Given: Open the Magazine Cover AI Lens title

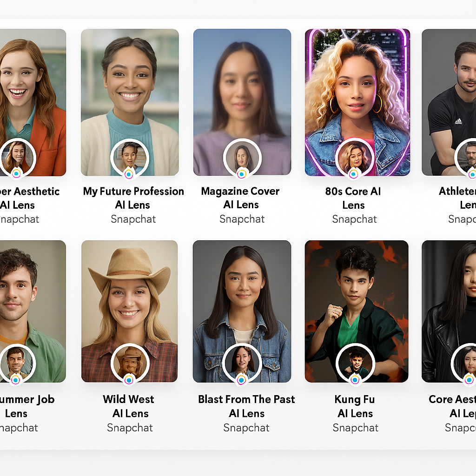Looking at the screenshot, I should (240, 198).
